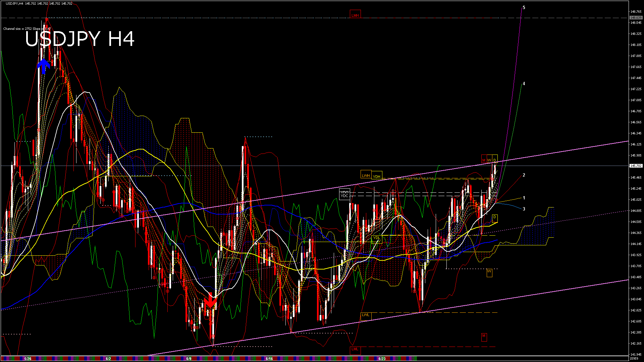
Task: Click 141.945 on the price scale
Action: pos(636,355)
